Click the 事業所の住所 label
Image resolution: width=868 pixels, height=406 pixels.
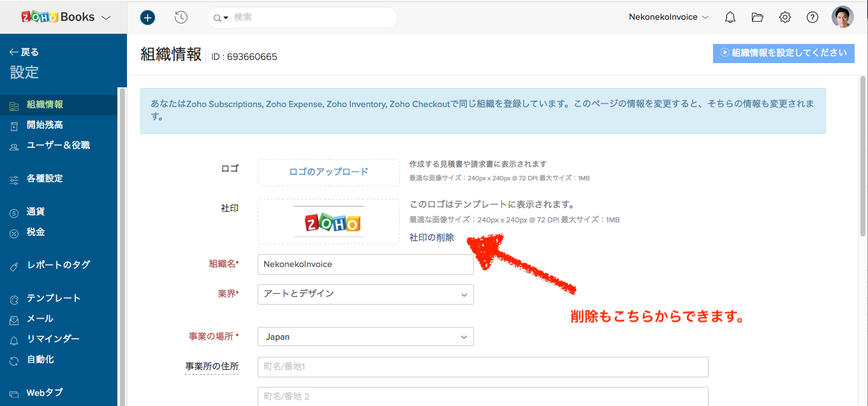(212, 366)
